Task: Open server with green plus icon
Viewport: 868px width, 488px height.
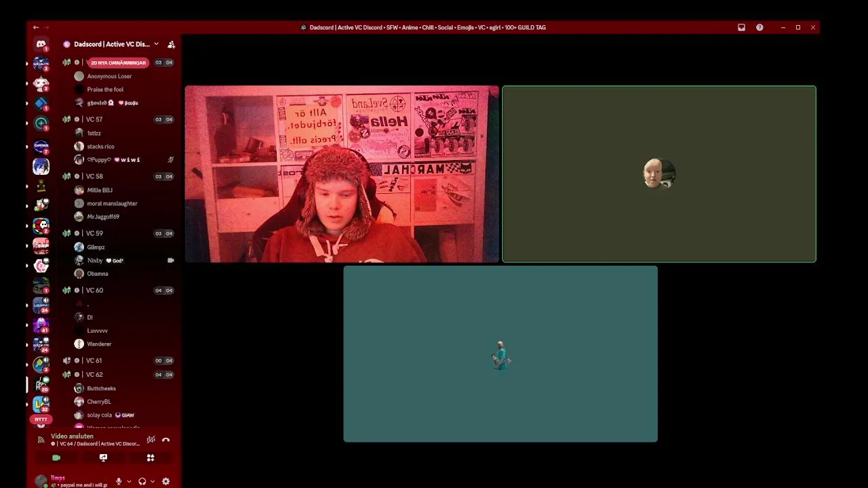Action: tap(41, 124)
